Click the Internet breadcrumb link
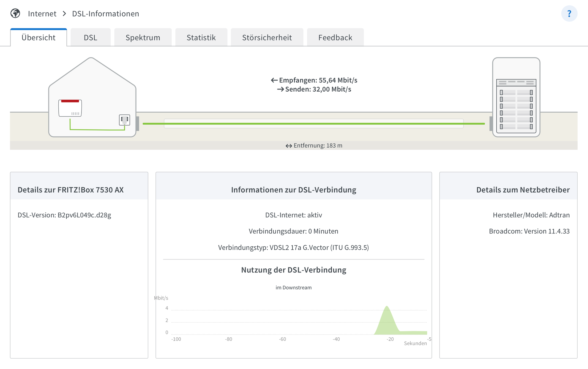The height and width of the screenshot is (369, 588). (x=42, y=14)
